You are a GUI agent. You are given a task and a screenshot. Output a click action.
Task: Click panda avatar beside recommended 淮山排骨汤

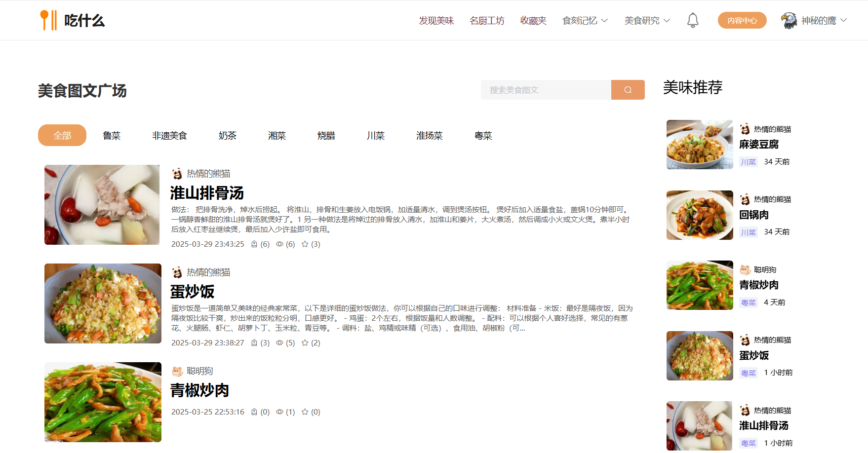745,411
